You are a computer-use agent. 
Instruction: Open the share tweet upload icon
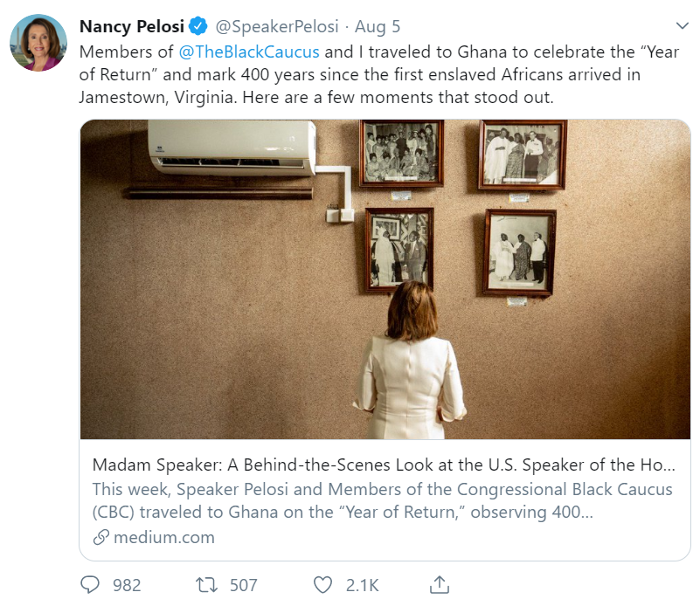(x=440, y=584)
